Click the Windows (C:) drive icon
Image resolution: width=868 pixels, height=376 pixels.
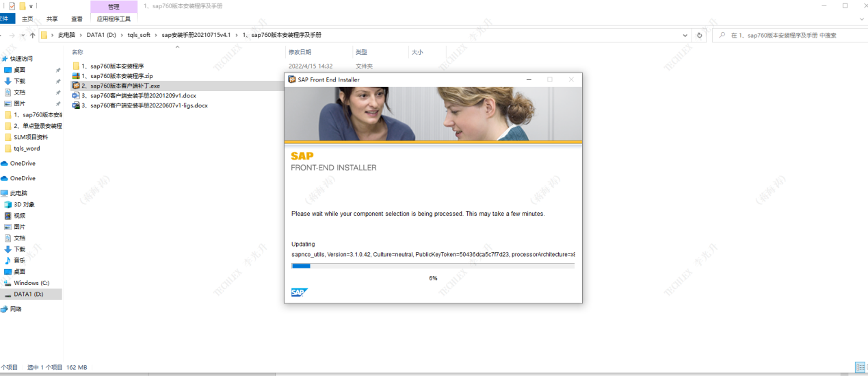[x=8, y=283]
